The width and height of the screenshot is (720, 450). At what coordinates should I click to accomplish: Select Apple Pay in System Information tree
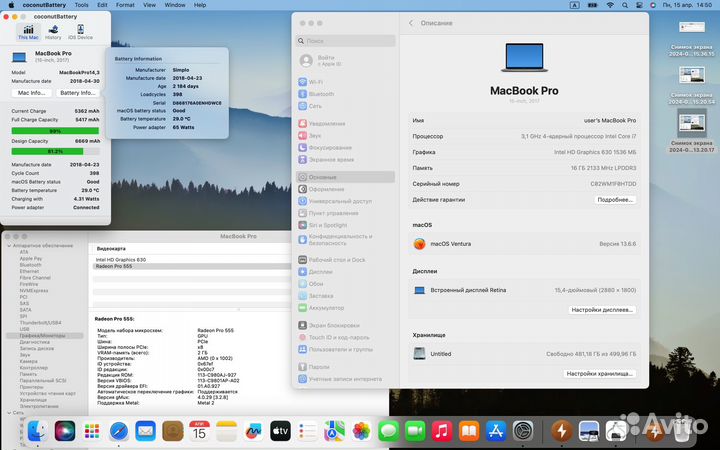[x=31, y=259]
